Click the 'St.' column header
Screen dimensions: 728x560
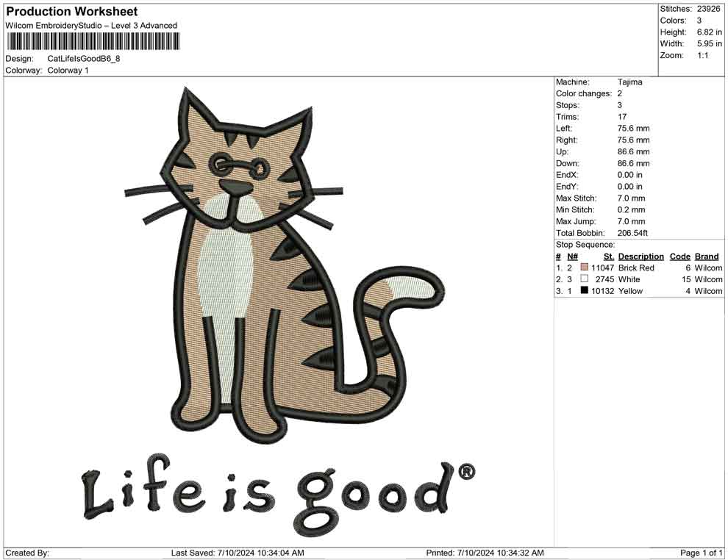[x=609, y=256]
